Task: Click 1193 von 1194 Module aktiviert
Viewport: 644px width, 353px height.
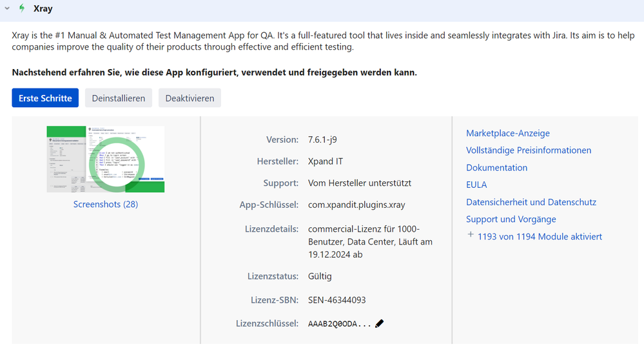Action: click(x=540, y=237)
